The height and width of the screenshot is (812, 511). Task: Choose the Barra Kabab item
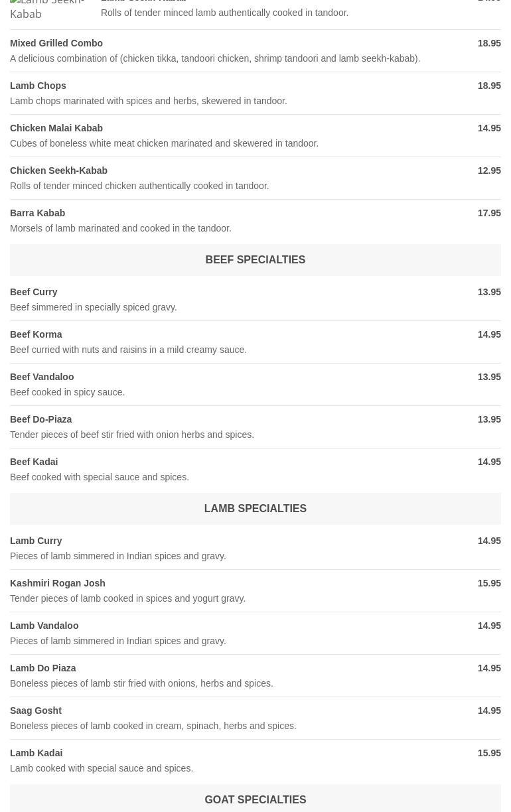coord(37,213)
